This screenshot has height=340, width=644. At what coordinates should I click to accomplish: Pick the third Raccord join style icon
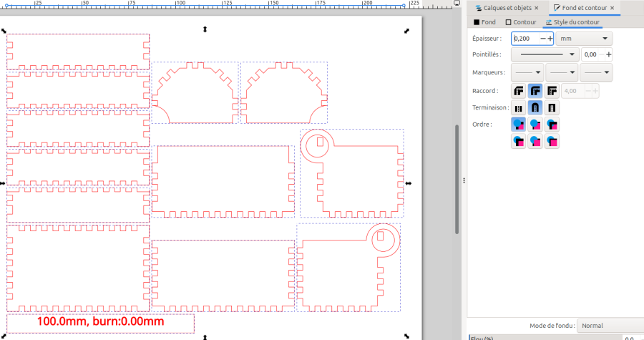pos(552,91)
